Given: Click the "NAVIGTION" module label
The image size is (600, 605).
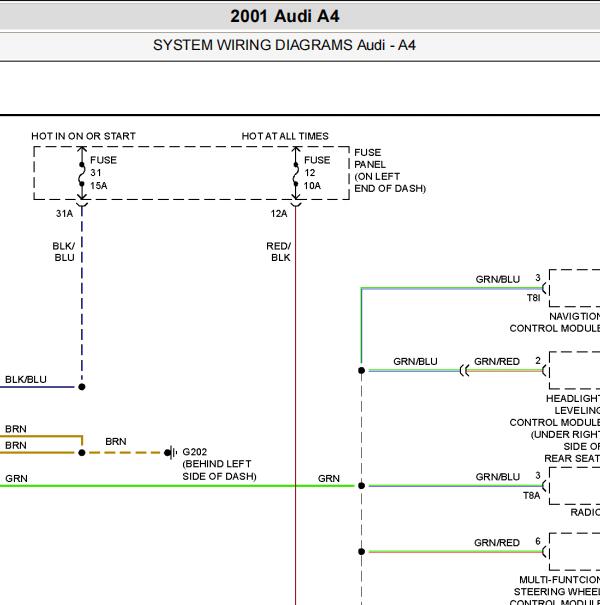Looking at the screenshot, I should coord(575,316).
